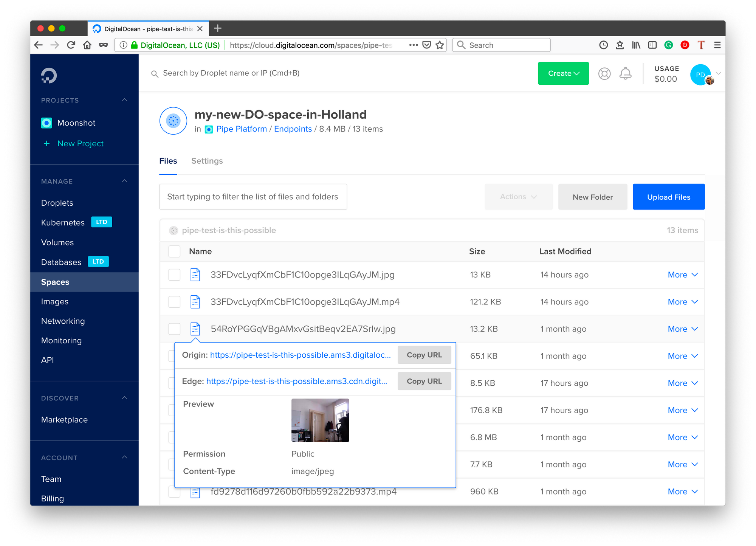Open the browser hamburger menu
This screenshot has height=546, width=756.
pyautogui.click(x=717, y=45)
